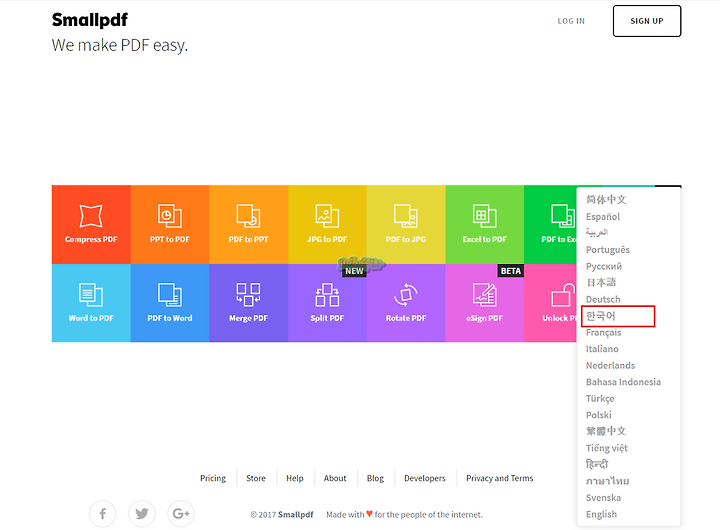Select Polski from the language list
This screenshot has height=530, width=720.
coord(599,415)
